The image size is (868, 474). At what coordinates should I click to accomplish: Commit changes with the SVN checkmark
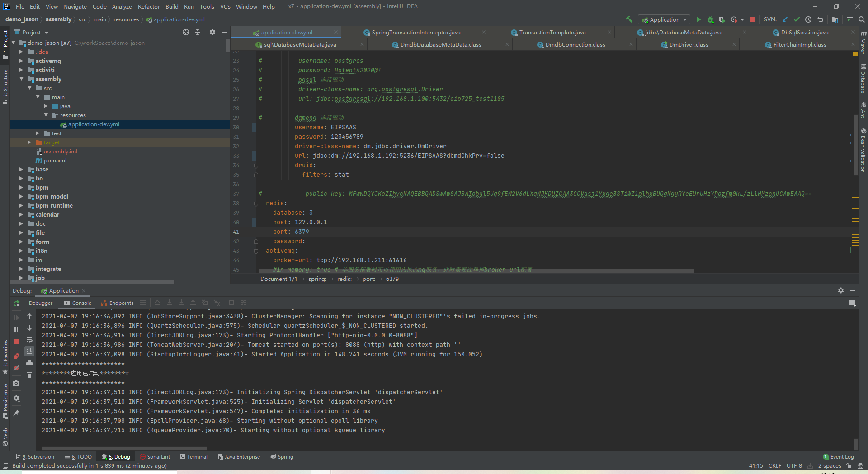(797, 19)
